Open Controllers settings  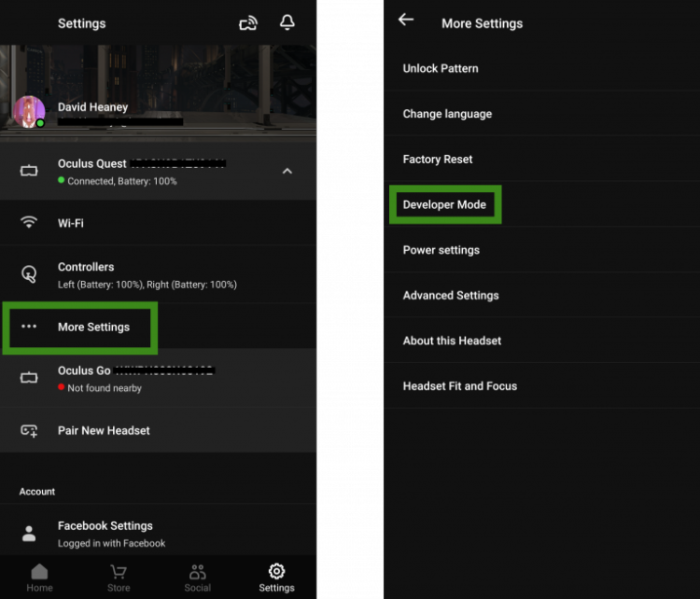tap(158, 274)
